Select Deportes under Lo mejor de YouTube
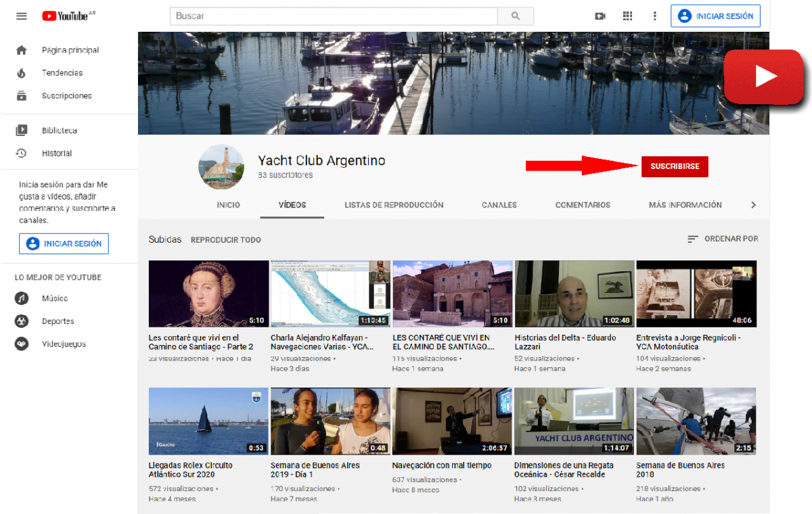Viewport: 812px width, 514px height. click(58, 321)
